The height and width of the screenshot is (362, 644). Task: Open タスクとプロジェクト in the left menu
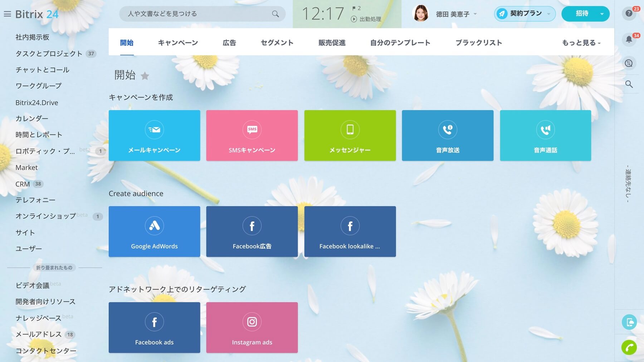pyautogui.click(x=49, y=54)
